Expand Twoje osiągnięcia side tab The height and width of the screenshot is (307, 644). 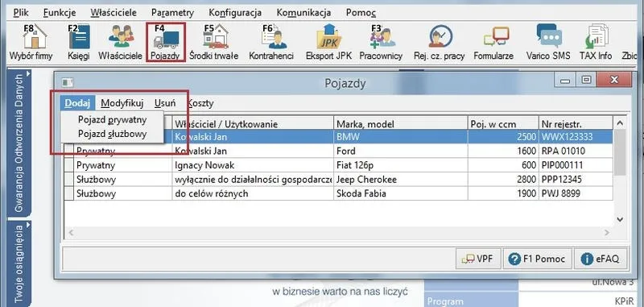coord(19,263)
